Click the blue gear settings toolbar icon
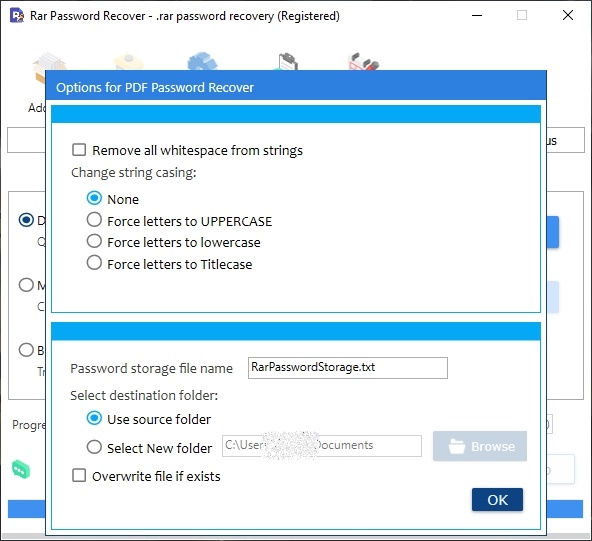 202,61
